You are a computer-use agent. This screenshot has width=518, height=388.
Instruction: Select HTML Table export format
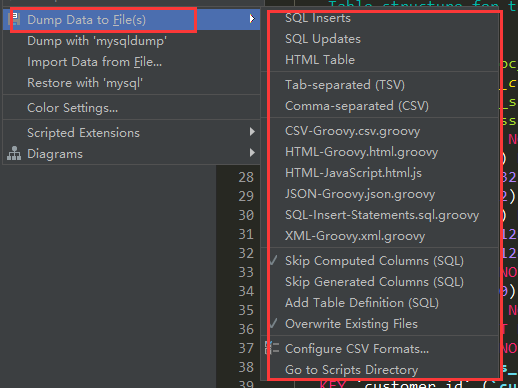point(320,60)
